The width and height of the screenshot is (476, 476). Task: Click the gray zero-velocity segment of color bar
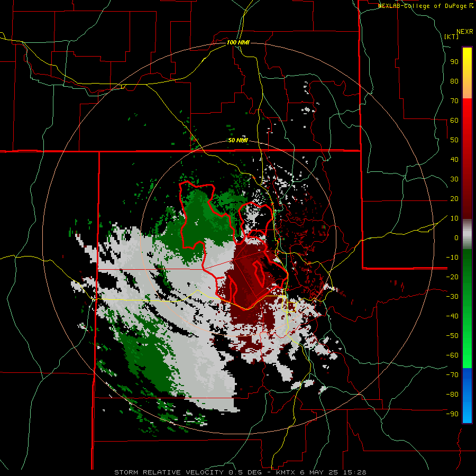click(467, 234)
